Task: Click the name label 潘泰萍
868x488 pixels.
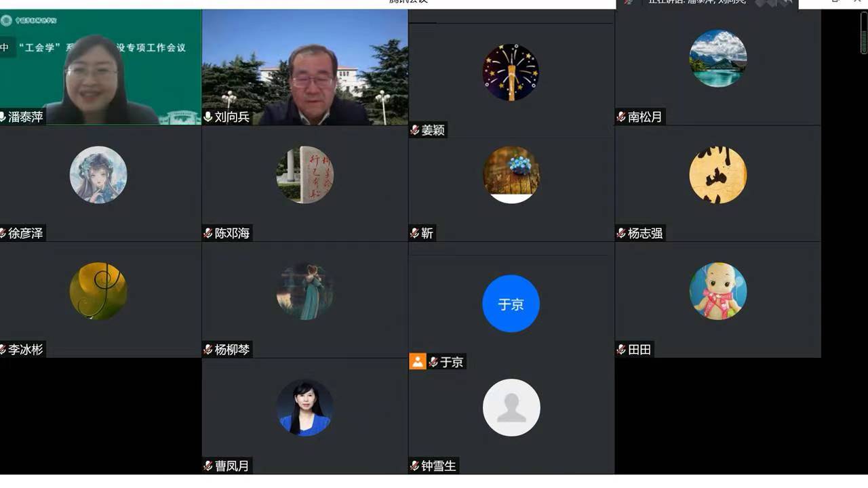Action: click(x=26, y=117)
